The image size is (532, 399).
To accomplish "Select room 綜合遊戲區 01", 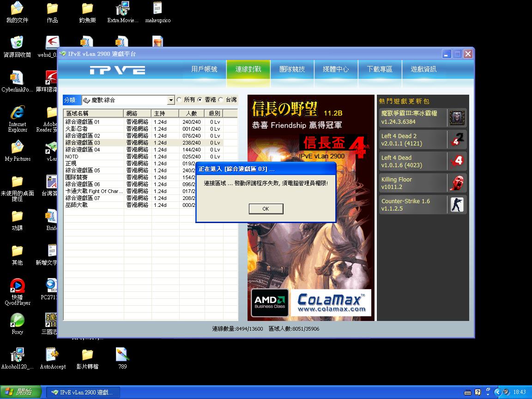I will [150, 122].
